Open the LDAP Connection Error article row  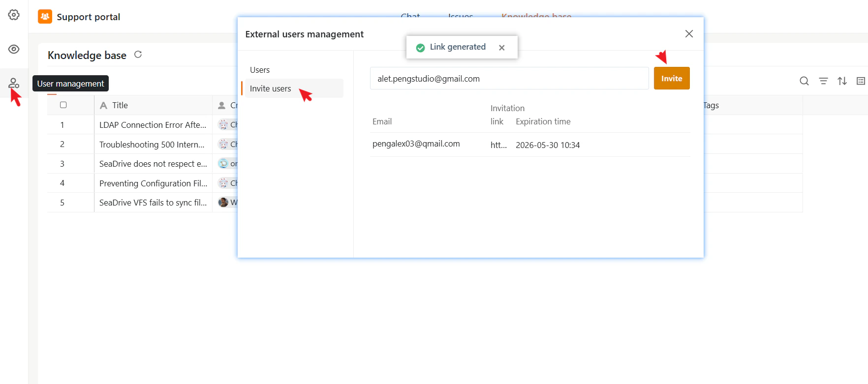[153, 125]
